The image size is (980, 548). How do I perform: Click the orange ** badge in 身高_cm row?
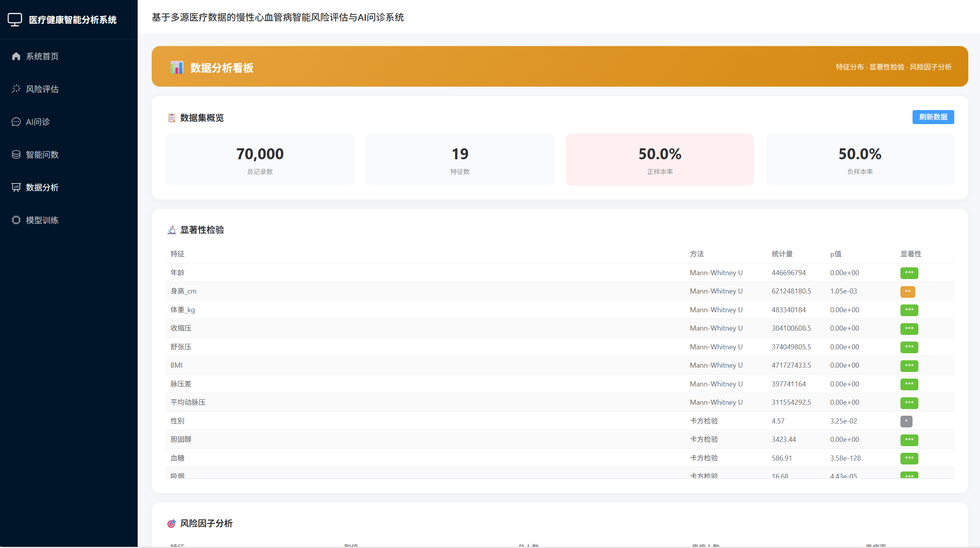coord(907,292)
